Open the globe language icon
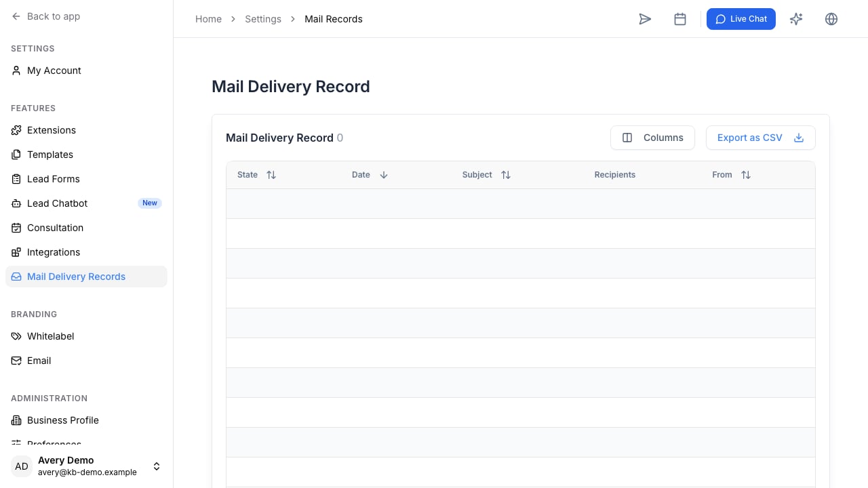The width and height of the screenshot is (868, 488). (x=831, y=19)
